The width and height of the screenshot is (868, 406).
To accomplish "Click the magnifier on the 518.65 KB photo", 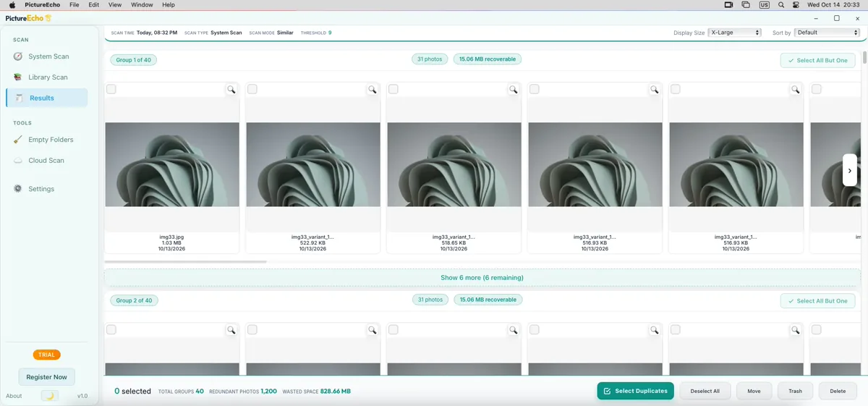I will [x=514, y=90].
